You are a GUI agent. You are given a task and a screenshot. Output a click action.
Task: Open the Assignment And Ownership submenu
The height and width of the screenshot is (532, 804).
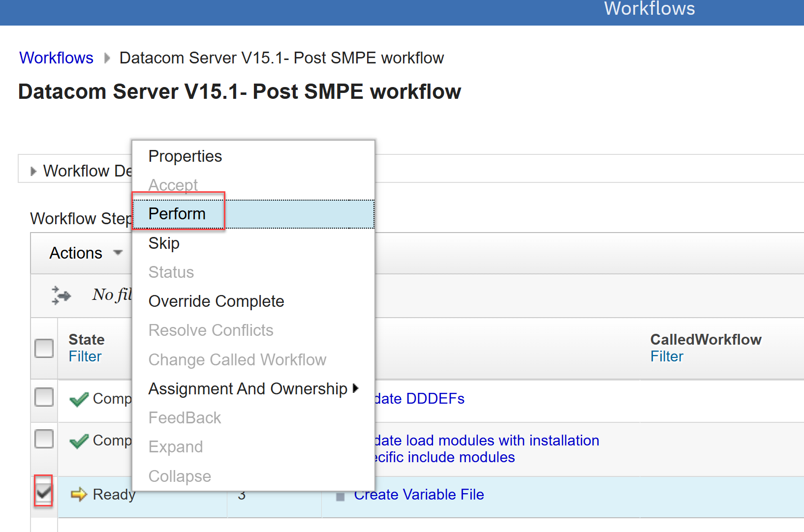(x=253, y=389)
